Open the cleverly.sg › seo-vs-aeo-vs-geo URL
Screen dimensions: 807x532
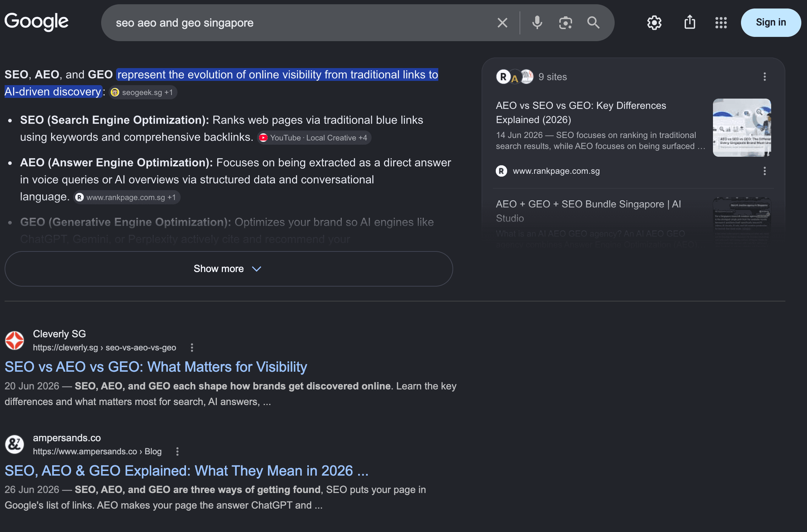[x=104, y=348]
